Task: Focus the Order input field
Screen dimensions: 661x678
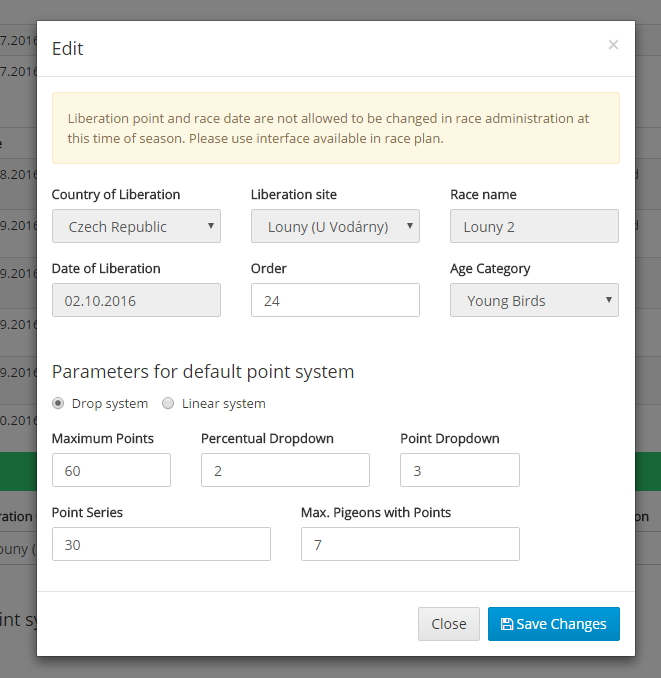Action: [335, 301]
